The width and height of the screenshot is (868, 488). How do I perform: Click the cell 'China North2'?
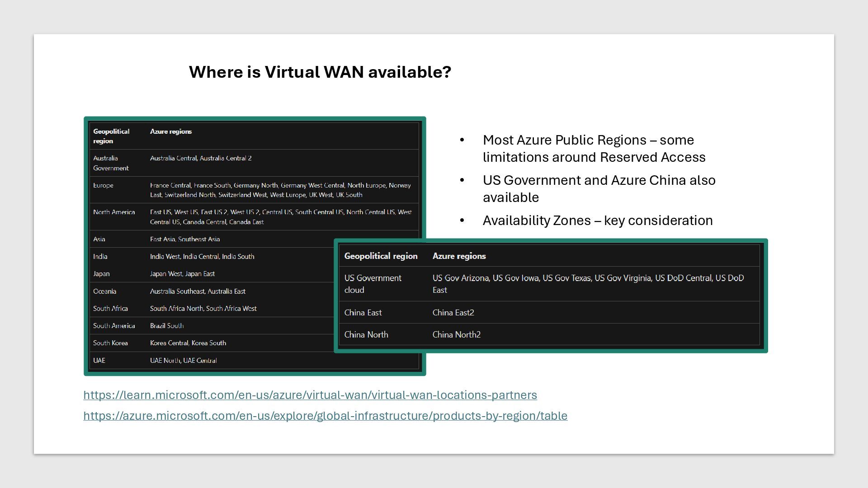coord(457,335)
